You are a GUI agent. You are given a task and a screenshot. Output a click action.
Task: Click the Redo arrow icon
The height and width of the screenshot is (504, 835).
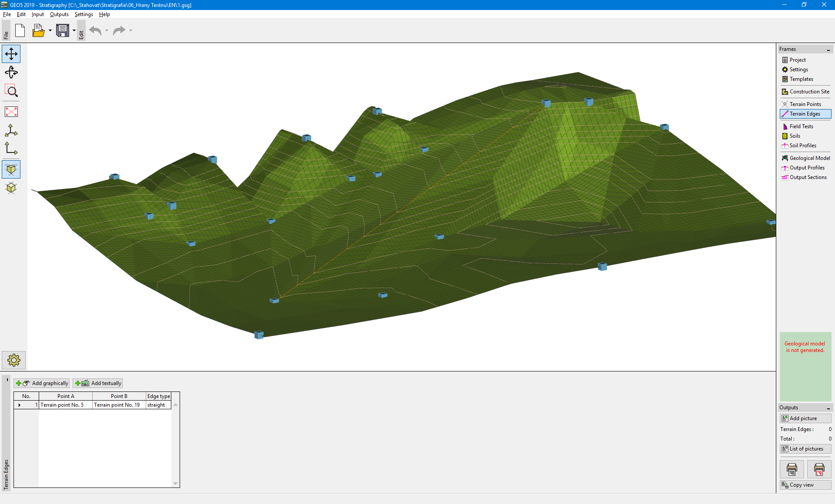[119, 30]
